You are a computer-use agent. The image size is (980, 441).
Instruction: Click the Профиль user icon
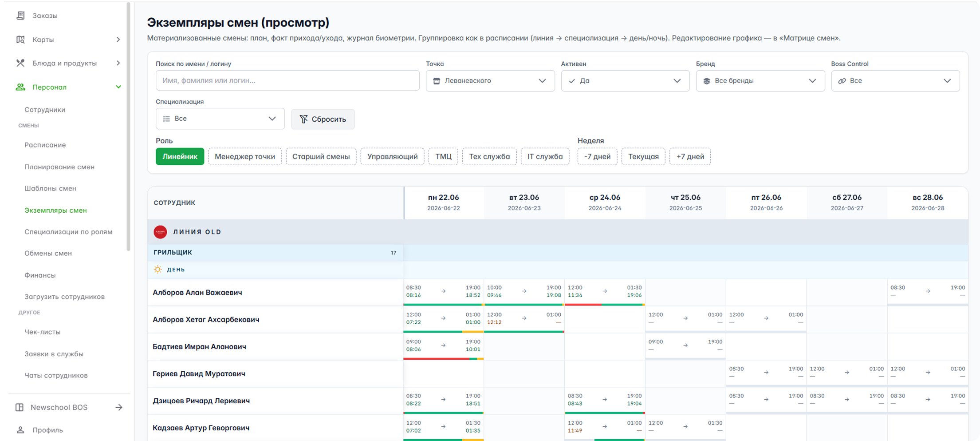click(x=20, y=430)
